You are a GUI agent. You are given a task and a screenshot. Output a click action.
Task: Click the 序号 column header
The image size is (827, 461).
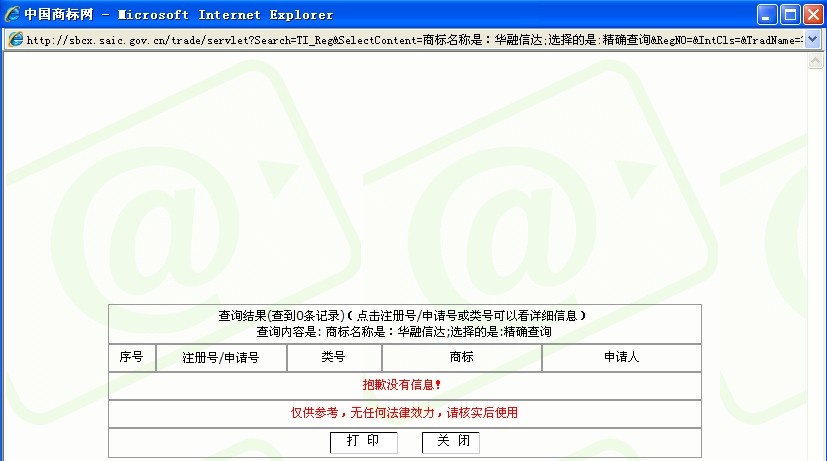132,358
